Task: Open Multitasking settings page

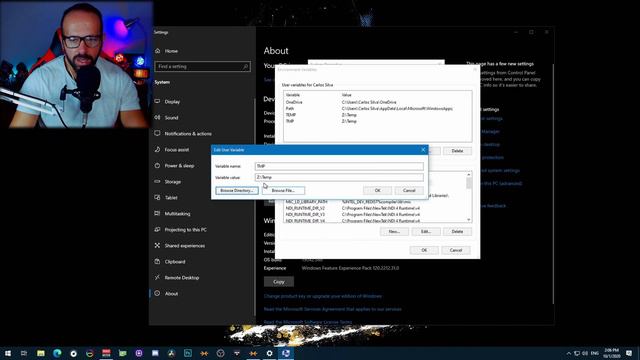Action: click(x=177, y=213)
